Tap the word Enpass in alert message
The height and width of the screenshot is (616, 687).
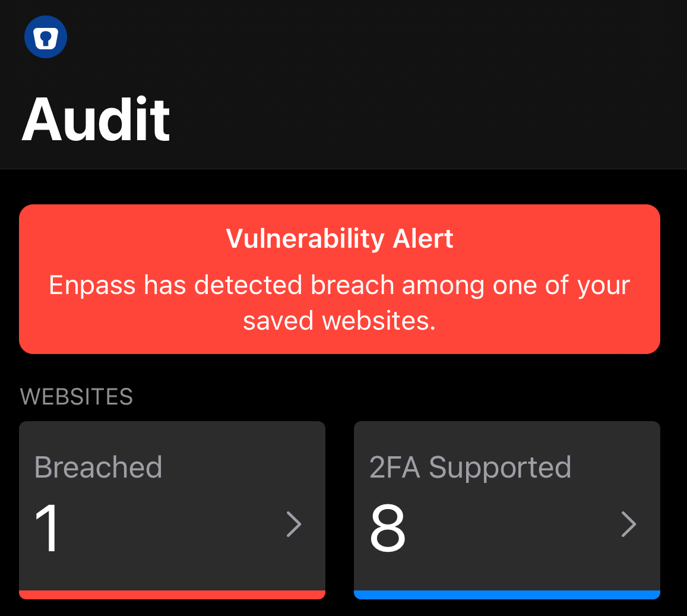point(92,286)
